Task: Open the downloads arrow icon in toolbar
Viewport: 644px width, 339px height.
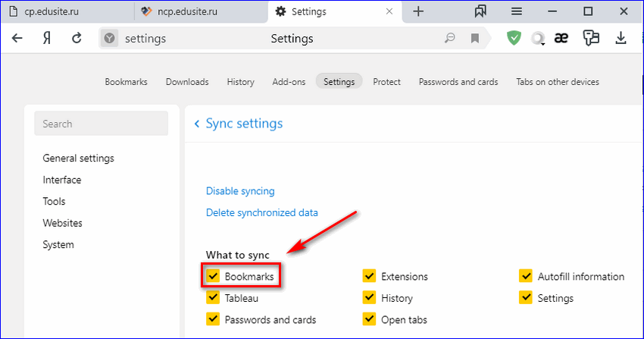Action: click(x=621, y=38)
